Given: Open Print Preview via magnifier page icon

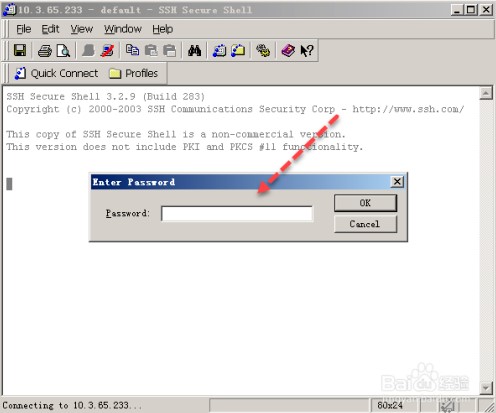Looking at the screenshot, I should (x=63, y=51).
